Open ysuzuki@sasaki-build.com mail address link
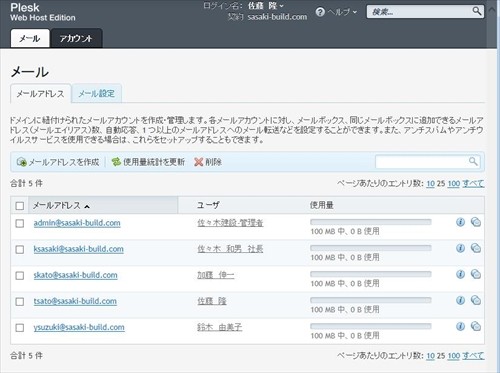This screenshot has height=373, width=500. (x=79, y=327)
